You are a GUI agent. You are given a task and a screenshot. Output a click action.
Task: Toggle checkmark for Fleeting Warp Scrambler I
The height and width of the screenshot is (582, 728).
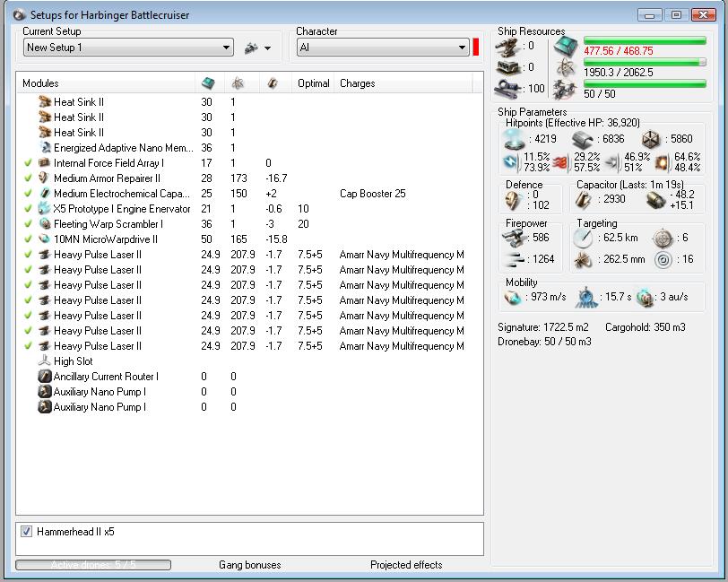(x=29, y=224)
